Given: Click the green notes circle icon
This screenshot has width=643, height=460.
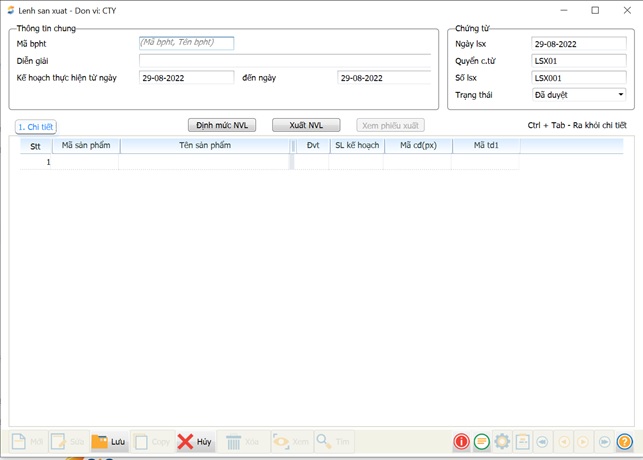Looking at the screenshot, I should 481,441.
